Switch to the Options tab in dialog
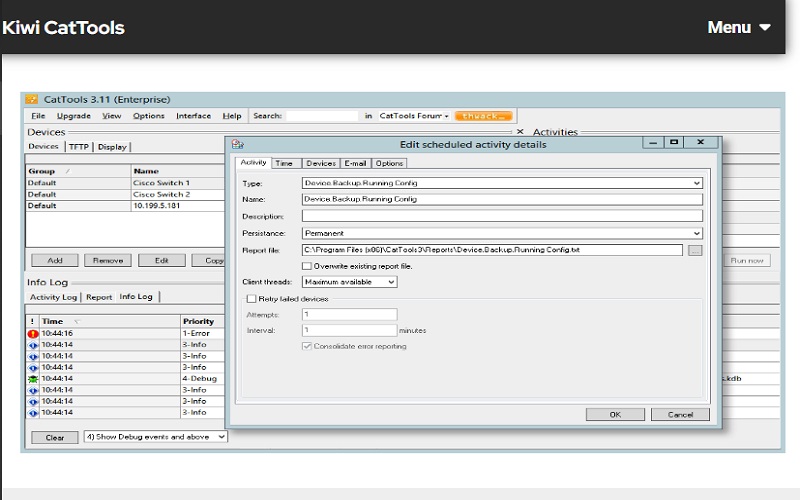 tap(389, 163)
